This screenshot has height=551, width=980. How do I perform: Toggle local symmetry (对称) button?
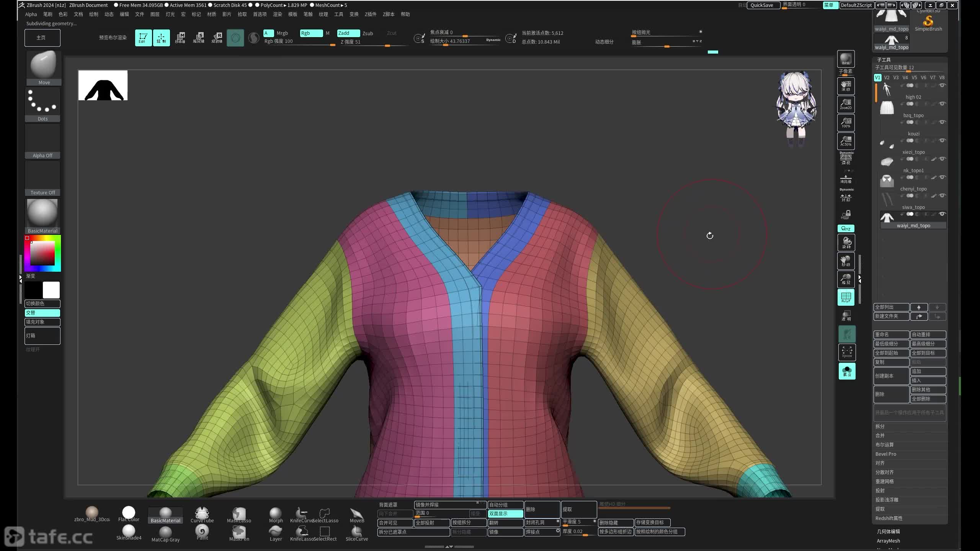point(846,195)
